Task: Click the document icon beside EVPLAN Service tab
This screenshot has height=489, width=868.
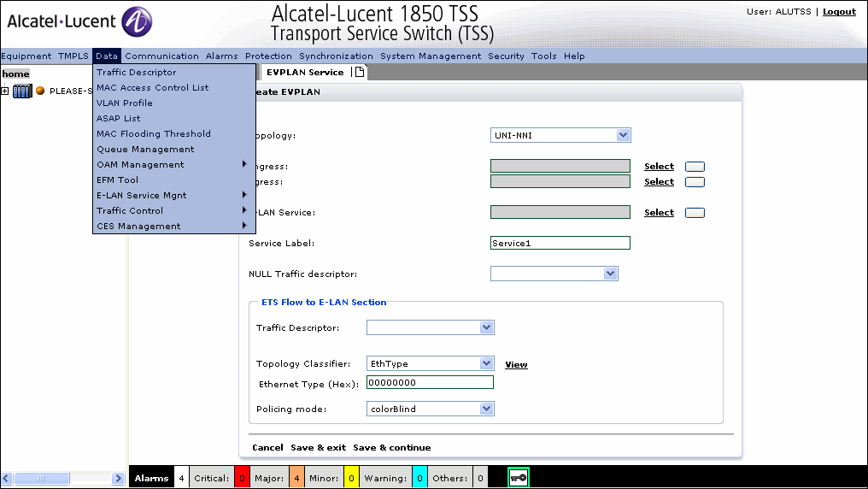Action: [x=360, y=72]
